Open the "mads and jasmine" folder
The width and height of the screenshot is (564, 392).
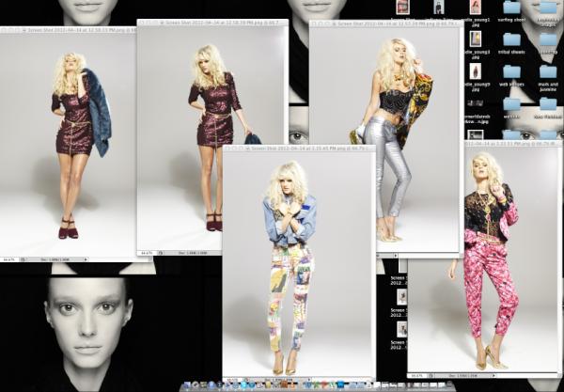(548, 72)
